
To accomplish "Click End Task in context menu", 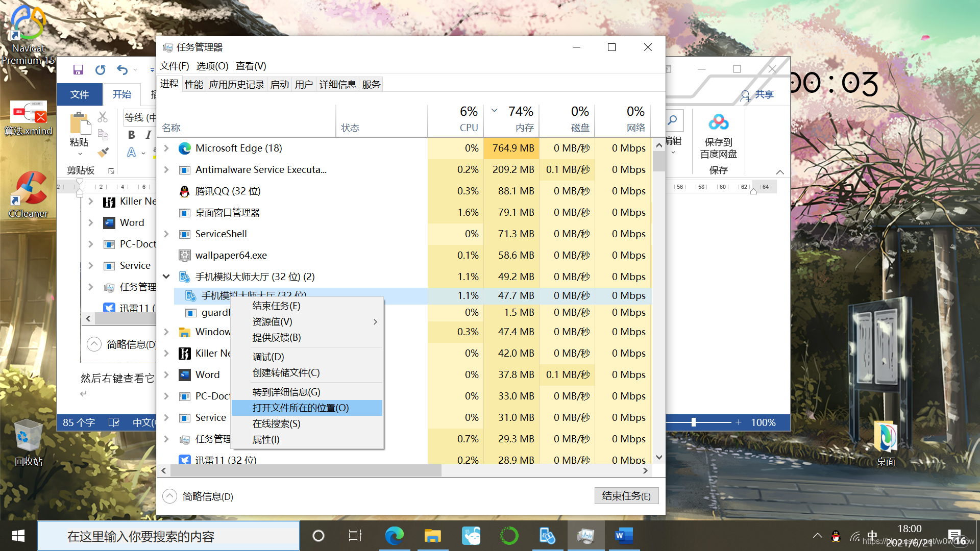I will pyautogui.click(x=276, y=306).
